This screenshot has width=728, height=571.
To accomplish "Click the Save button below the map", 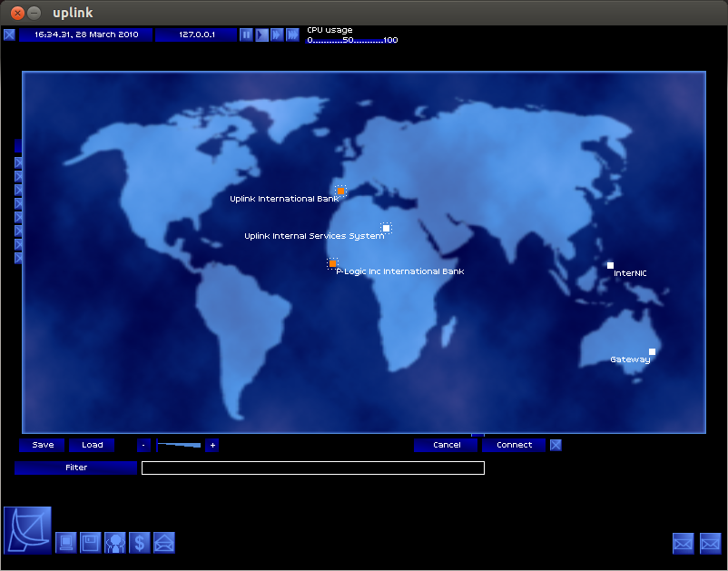I will tap(43, 445).
